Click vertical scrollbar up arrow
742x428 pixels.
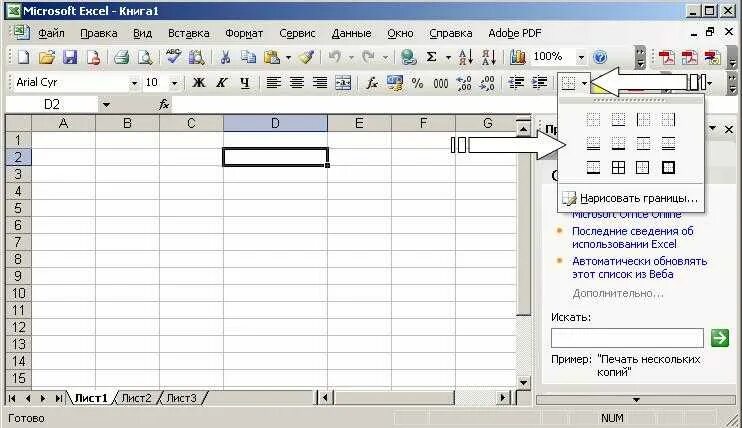coord(523,129)
